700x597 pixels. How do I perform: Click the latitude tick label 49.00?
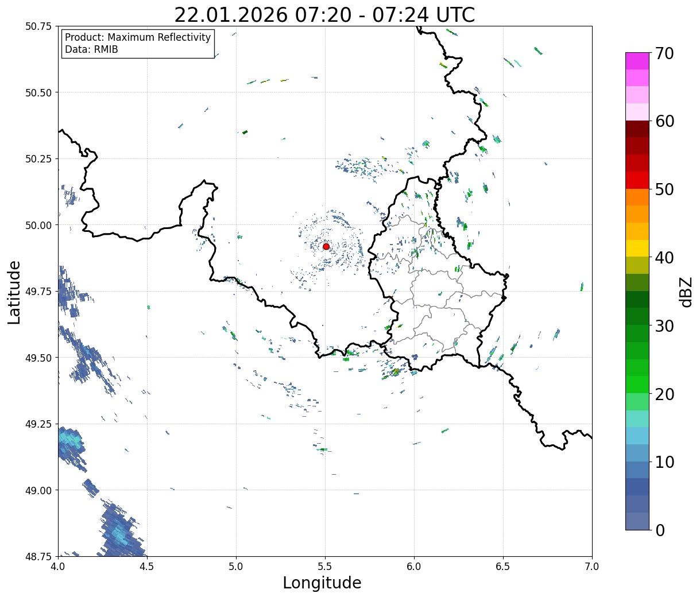[38, 490]
